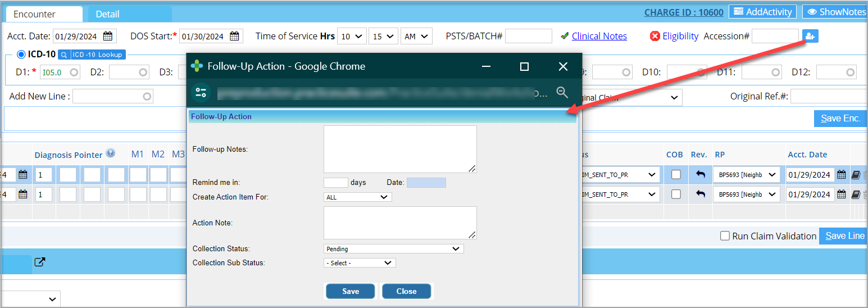
Task: Click the zoom magnifier in the Chrome address bar
Action: [x=562, y=93]
